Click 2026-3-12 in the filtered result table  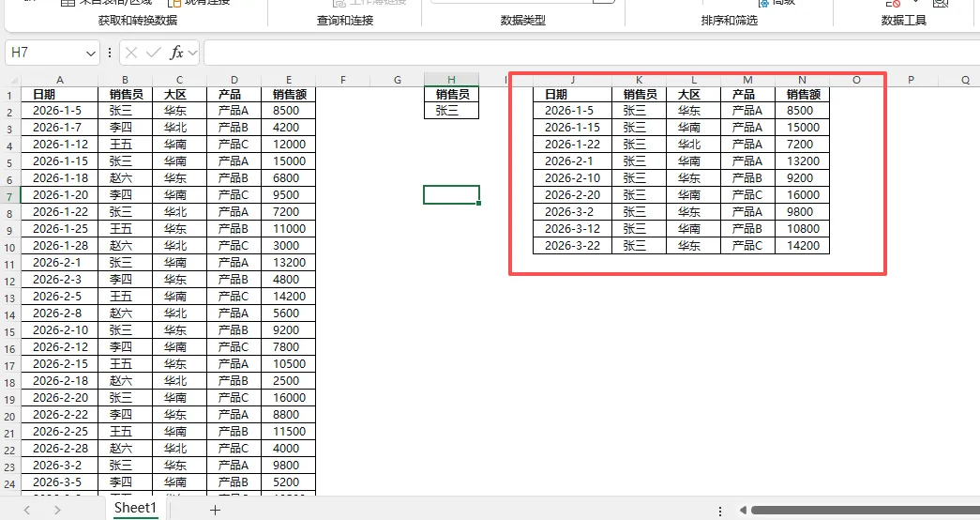click(x=572, y=228)
